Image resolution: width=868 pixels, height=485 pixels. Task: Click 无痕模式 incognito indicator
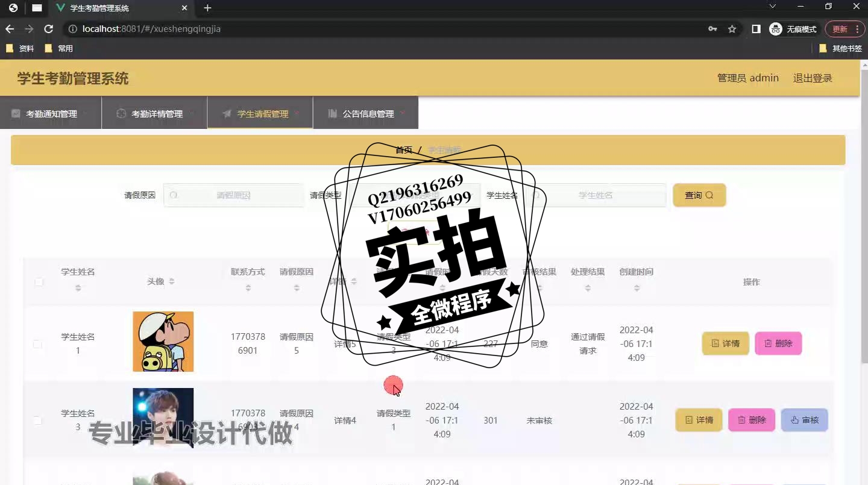click(x=793, y=29)
